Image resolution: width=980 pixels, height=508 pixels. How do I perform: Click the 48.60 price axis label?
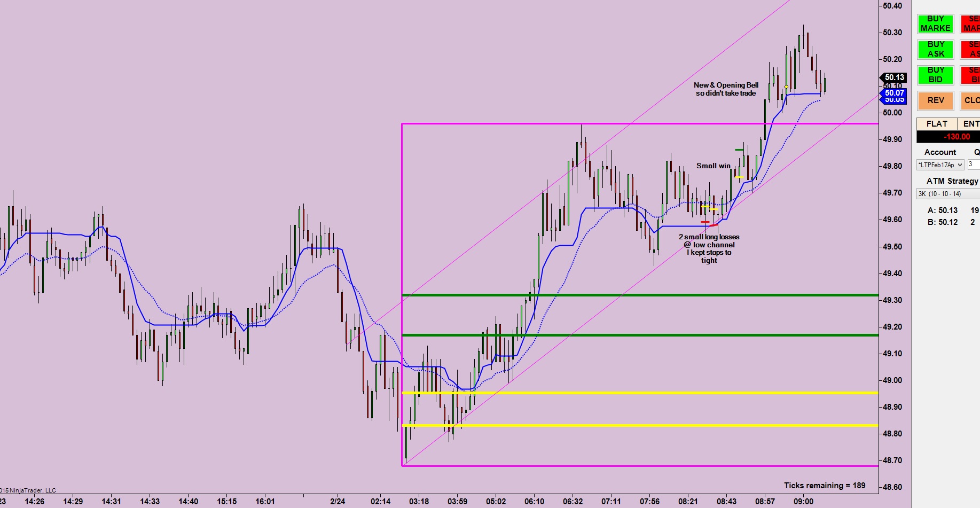(892, 487)
